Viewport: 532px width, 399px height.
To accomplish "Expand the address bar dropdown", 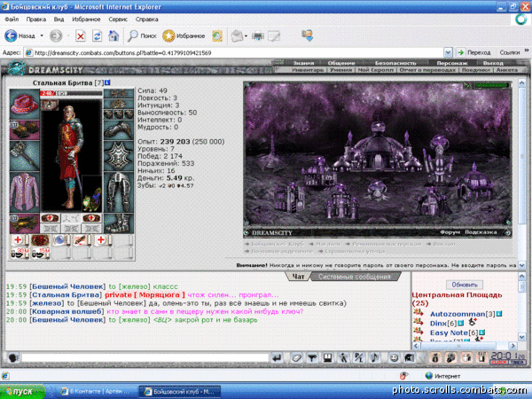I will coord(448,52).
